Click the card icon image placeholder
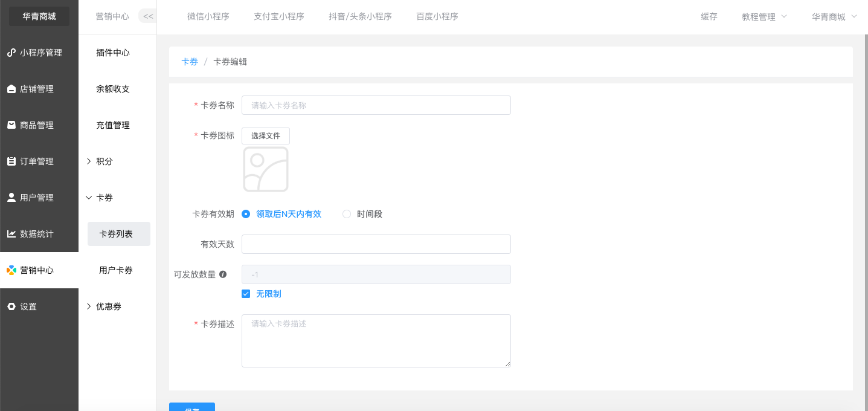 point(266,169)
